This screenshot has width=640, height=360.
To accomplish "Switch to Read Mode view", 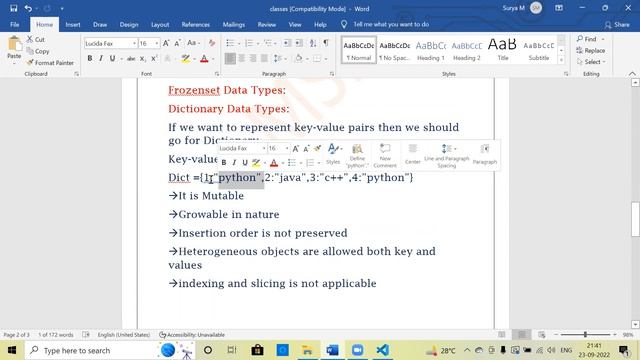I will (x=502, y=335).
